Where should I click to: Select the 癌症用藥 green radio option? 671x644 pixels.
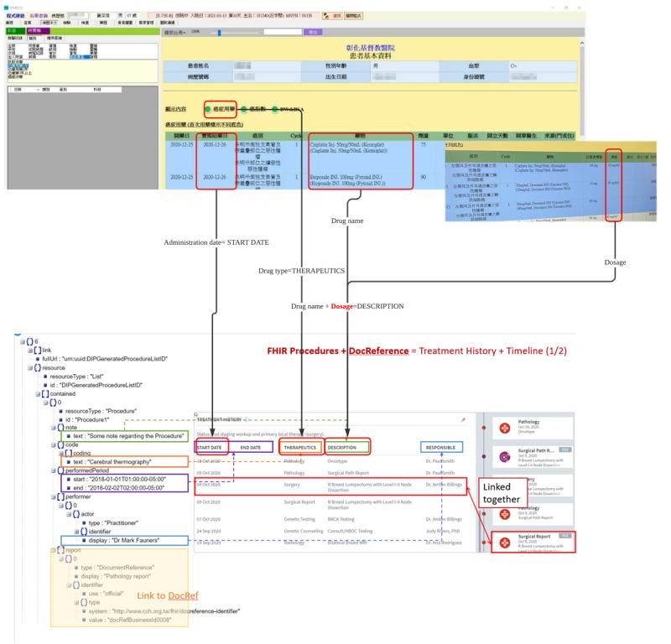(x=207, y=110)
